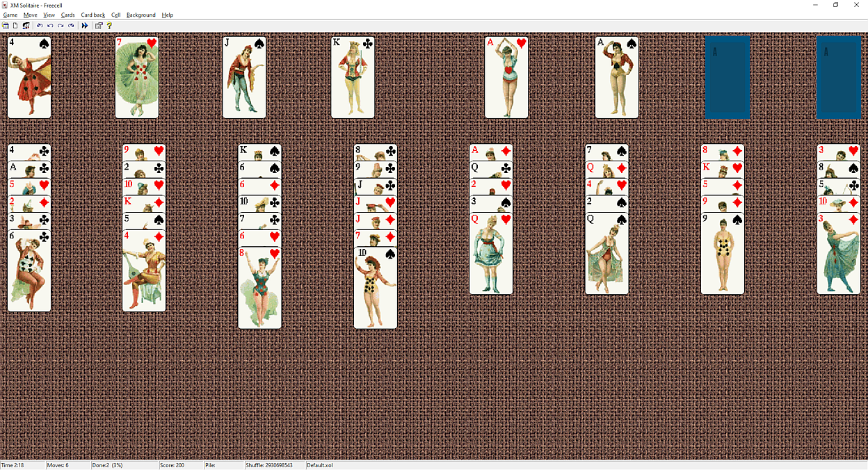Click the 10 of diamonds strip in the tableau
Screen dimensions: 868x470
(x=839, y=204)
